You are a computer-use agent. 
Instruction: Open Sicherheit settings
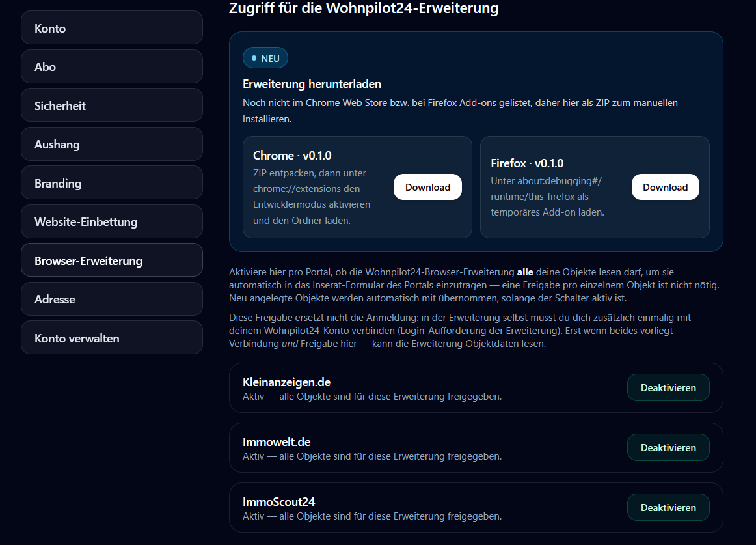(x=111, y=105)
